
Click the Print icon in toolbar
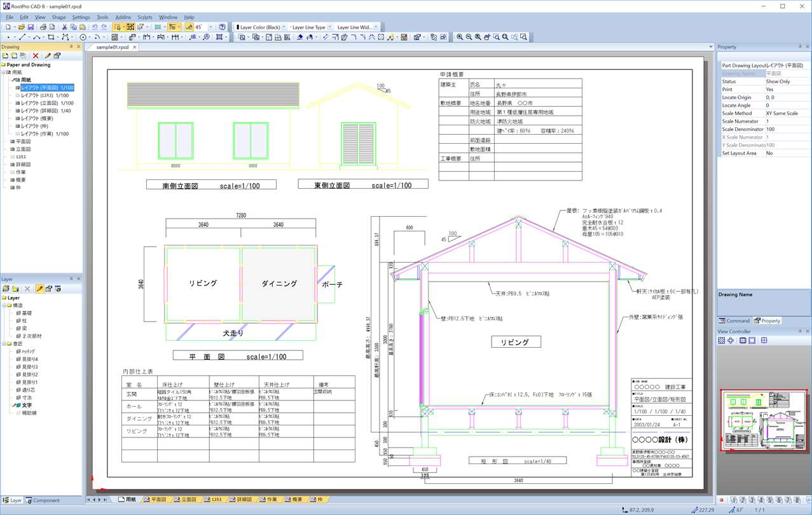coord(43,27)
